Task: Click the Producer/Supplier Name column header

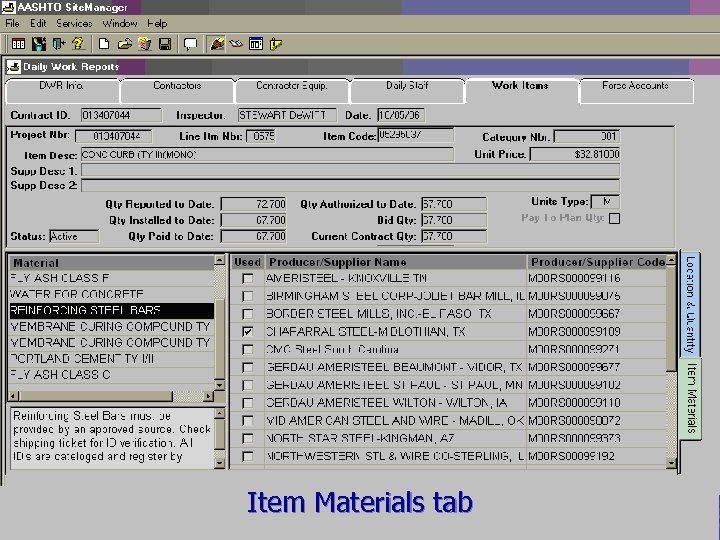Action: coord(396,262)
